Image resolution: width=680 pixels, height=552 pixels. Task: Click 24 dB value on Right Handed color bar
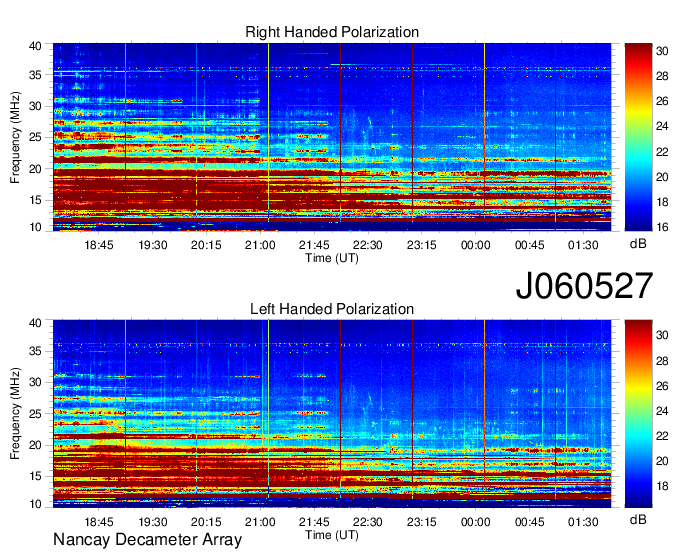coord(662,126)
